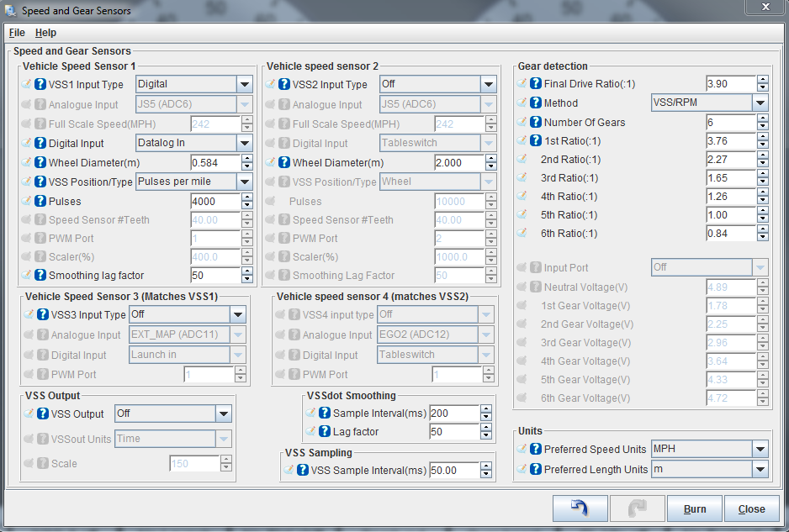Click help icon next to VSS1 Pulses
This screenshot has width=789, height=532.
pyautogui.click(x=40, y=201)
